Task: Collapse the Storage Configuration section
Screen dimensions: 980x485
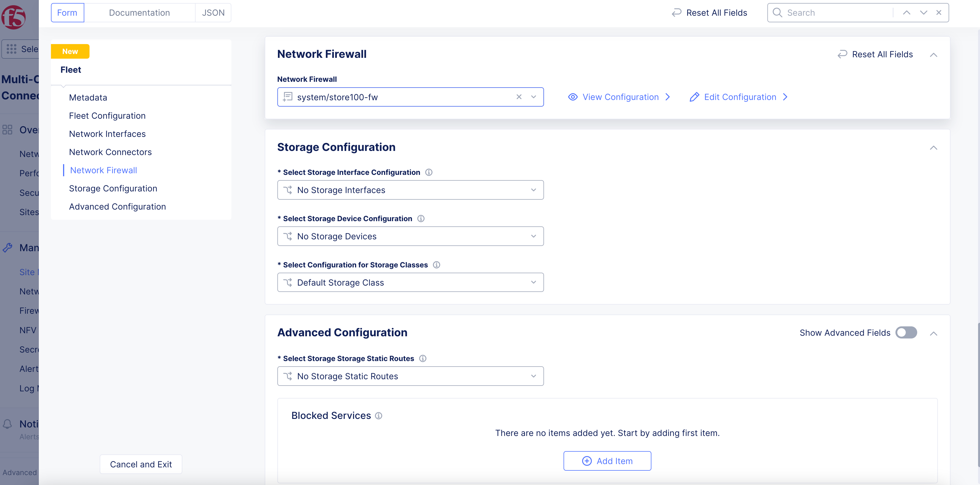Action: [x=934, y=148]
